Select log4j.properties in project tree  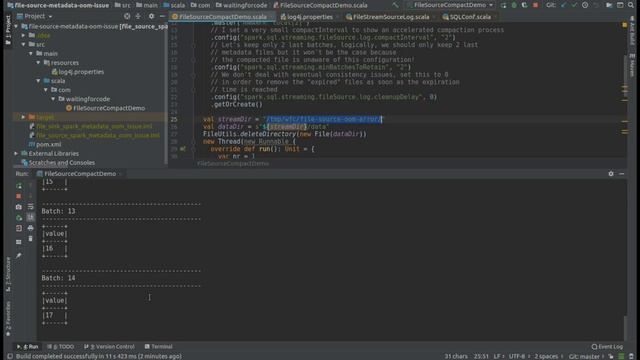78,72
